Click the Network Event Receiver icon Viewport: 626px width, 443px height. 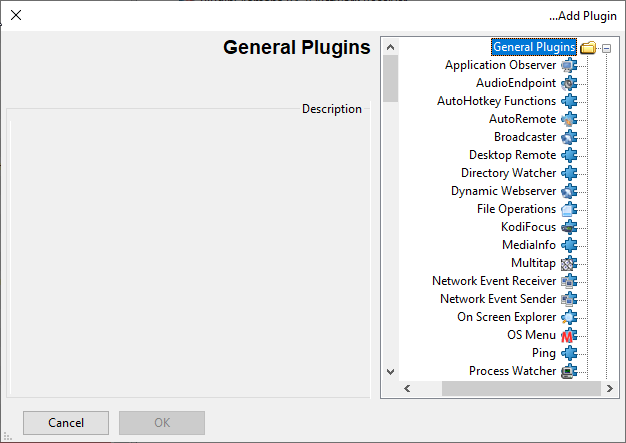point(569,281)
